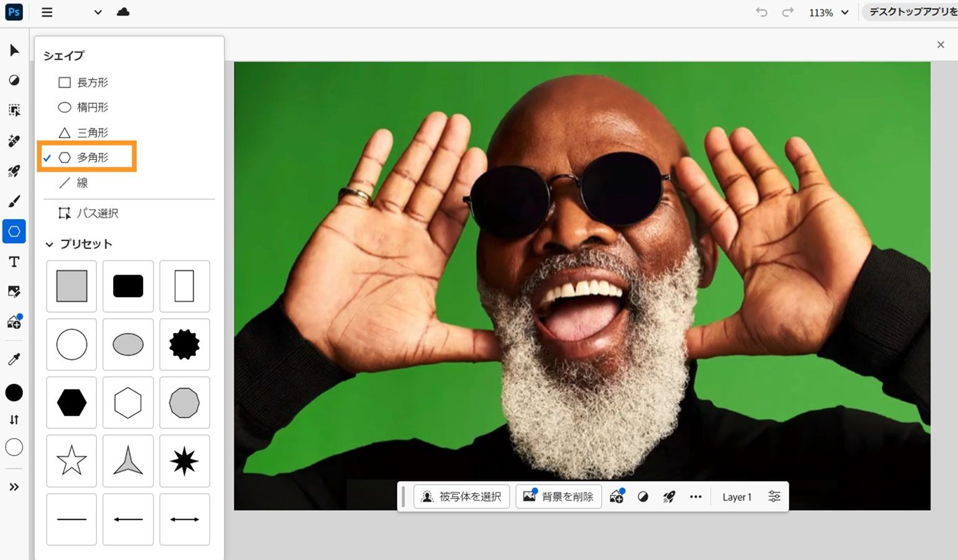Open the cloud sync status
Image resolution: width=958 pixels, height=560 pixels.
point(122,12)
